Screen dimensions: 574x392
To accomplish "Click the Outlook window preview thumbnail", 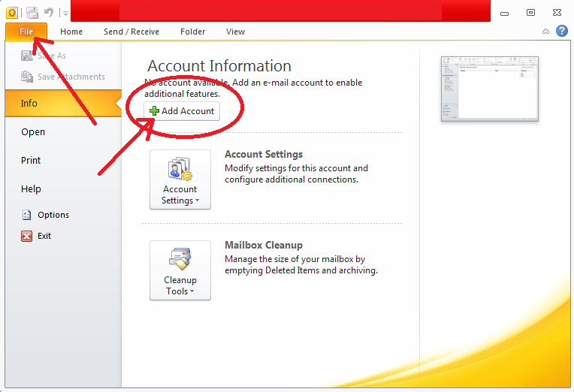I will tap(490, 89).
